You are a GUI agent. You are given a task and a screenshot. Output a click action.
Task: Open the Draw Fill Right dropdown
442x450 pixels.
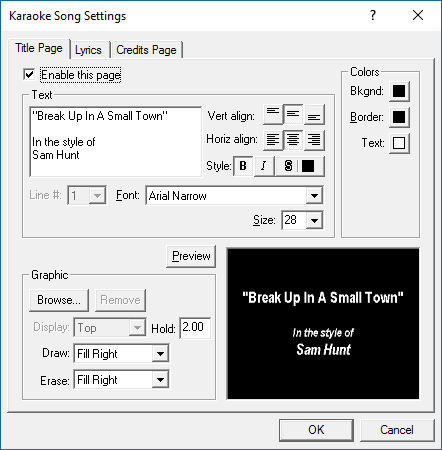160,353
